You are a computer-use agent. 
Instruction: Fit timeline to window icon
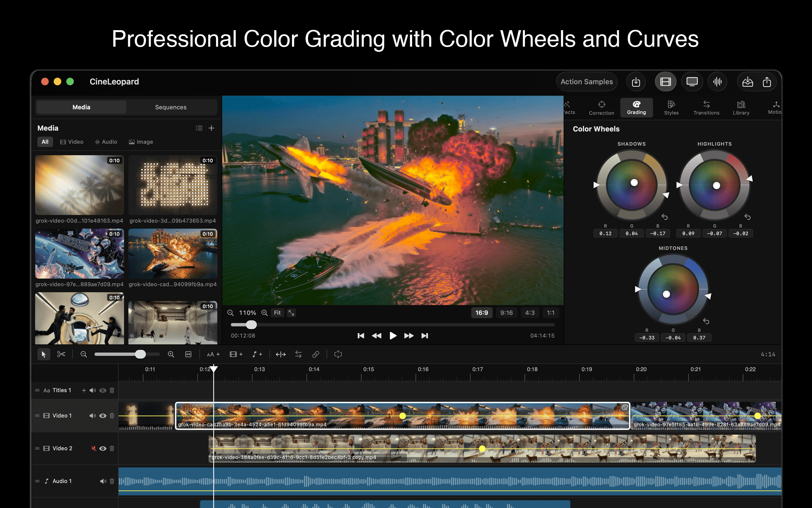[x=188, y=354]
